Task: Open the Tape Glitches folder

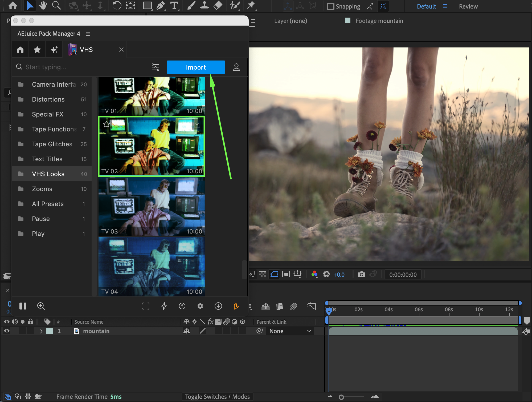Action: click(52, 144)
